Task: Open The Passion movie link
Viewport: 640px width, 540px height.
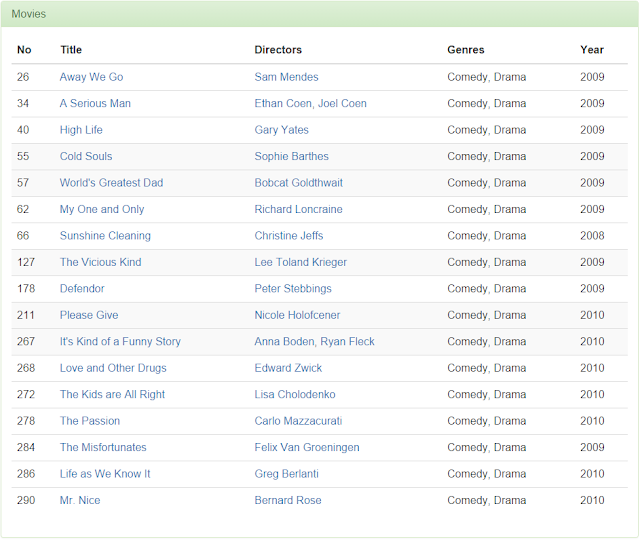Action: [x=90, y=421]
